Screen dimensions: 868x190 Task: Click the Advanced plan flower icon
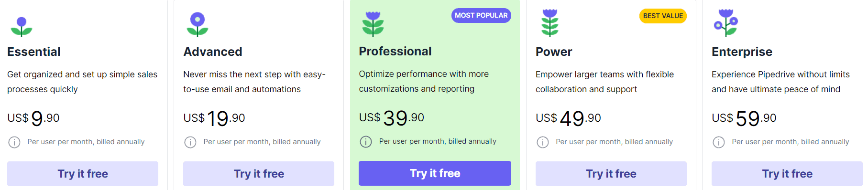click(x=198, y=25)
